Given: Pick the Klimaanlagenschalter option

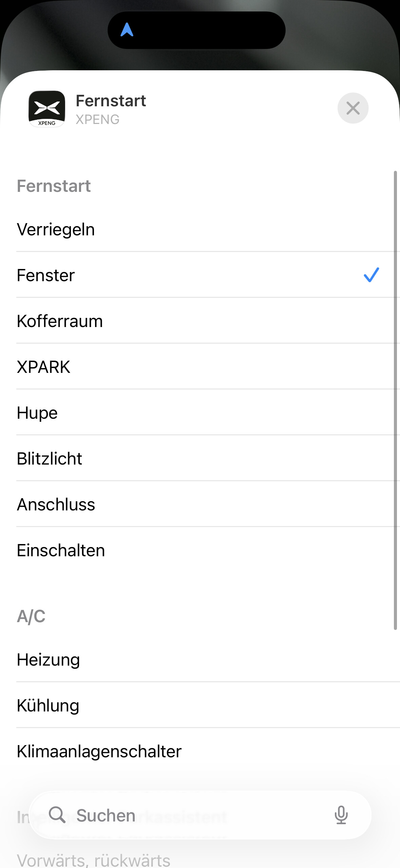Looking at the screenshot, I should pos(99,752).
